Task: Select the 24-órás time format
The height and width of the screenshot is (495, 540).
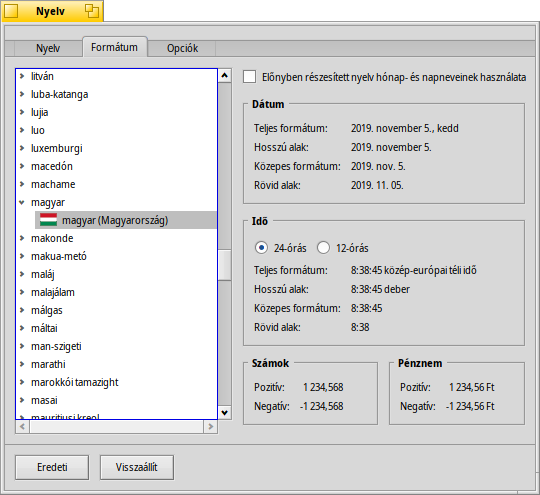Action: (x=261, y=248)
